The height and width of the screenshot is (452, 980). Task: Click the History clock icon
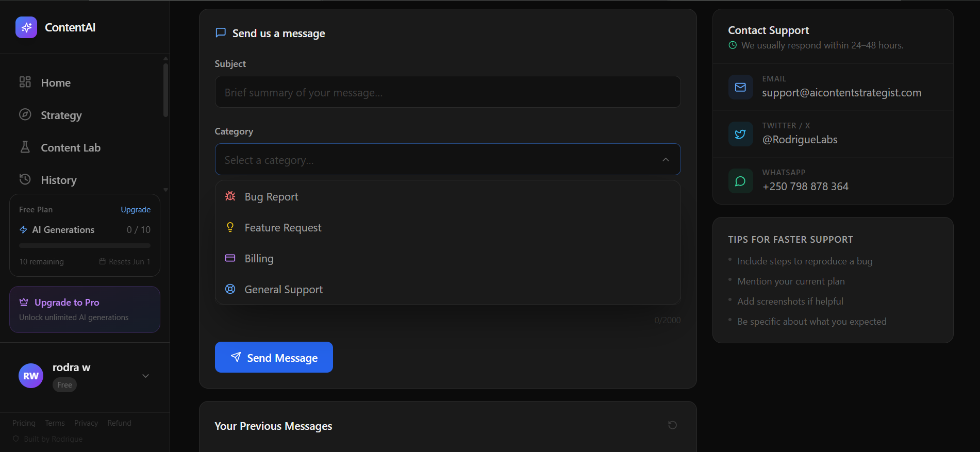25,179
